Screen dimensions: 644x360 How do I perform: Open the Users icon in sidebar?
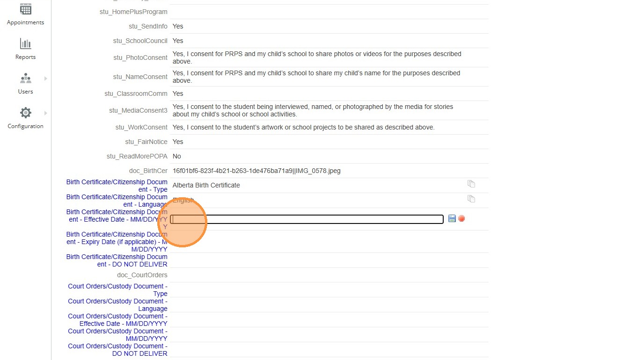click(26, 78)
